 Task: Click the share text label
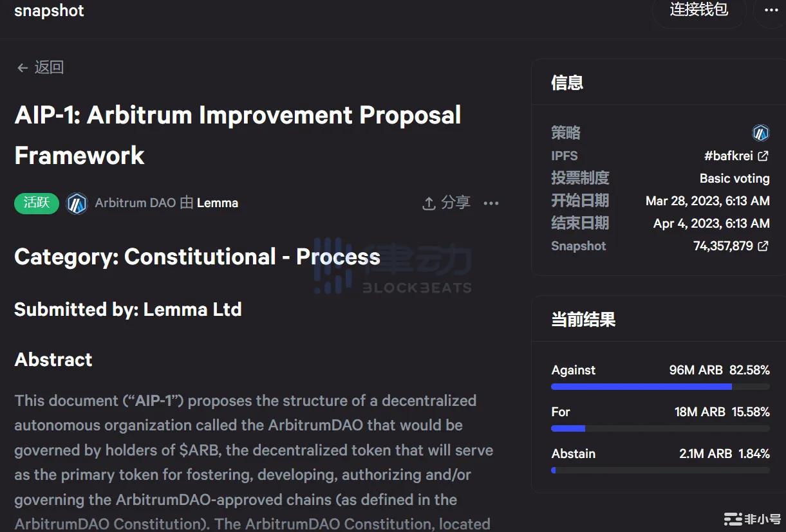(456, 203)
